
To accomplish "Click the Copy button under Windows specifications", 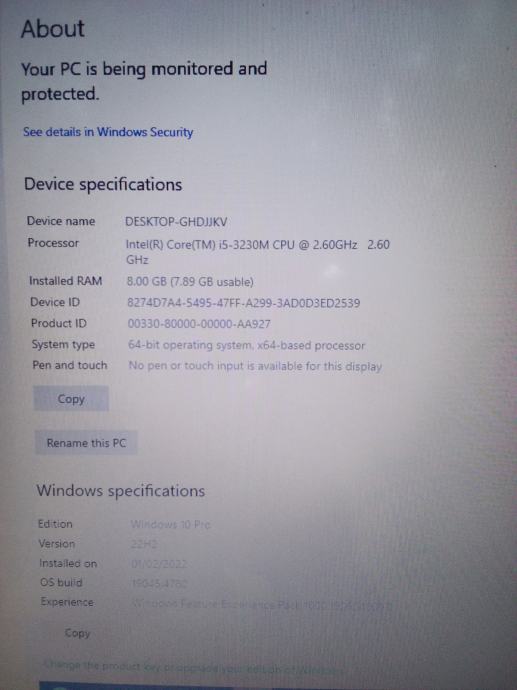I will point(77,633).
